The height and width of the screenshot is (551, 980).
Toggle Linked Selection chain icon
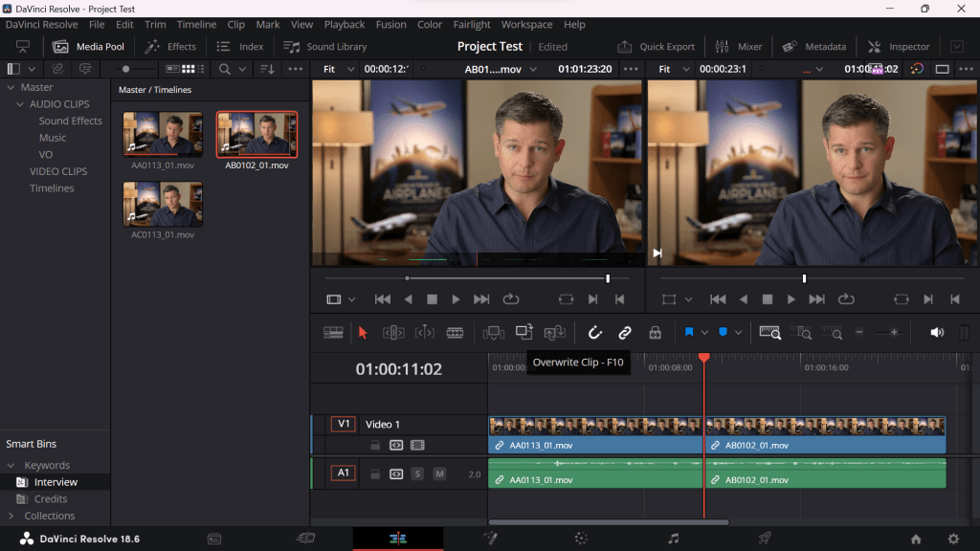click(625, 333)
